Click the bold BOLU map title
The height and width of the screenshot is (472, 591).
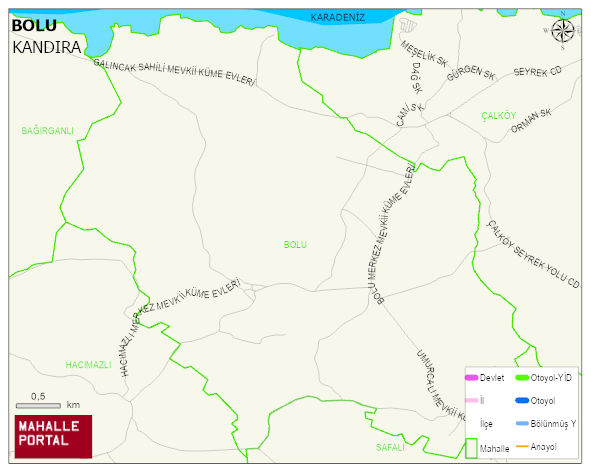pyautogui.click(x=34, y=26)
